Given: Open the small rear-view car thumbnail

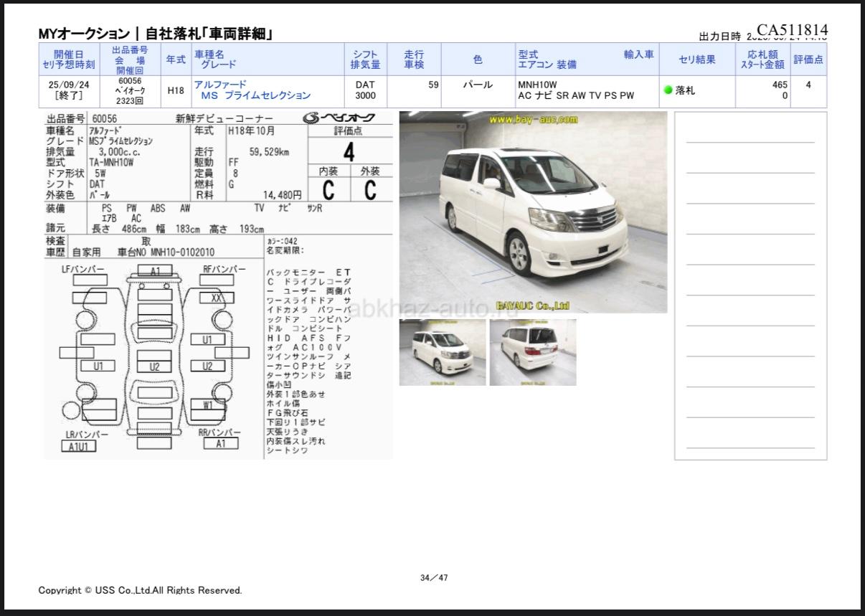Looking at the screenshot, I should tap(532, 352).
